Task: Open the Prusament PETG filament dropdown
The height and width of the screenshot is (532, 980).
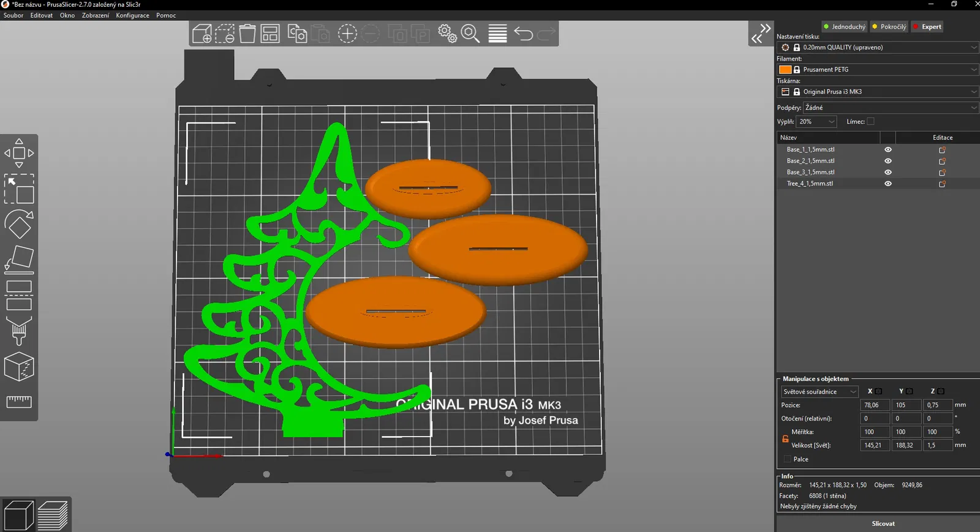Action: (x=878, y=70)
